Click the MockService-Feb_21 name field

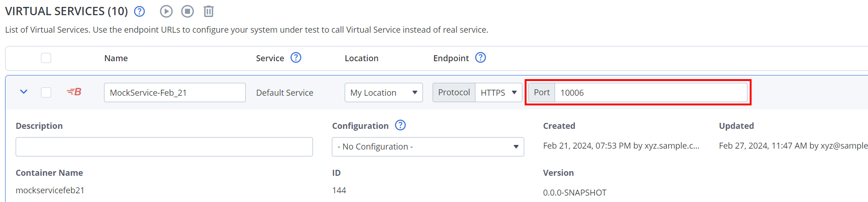pos(175,92)
